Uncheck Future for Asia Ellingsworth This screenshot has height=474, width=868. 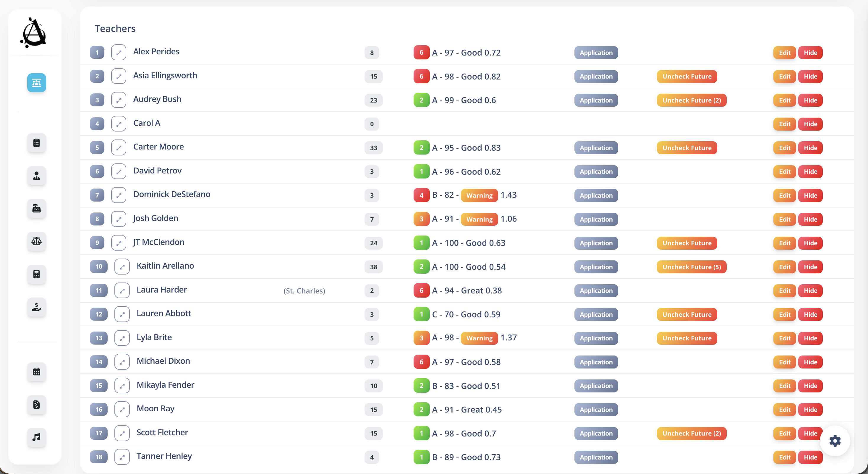click(687, 77)
